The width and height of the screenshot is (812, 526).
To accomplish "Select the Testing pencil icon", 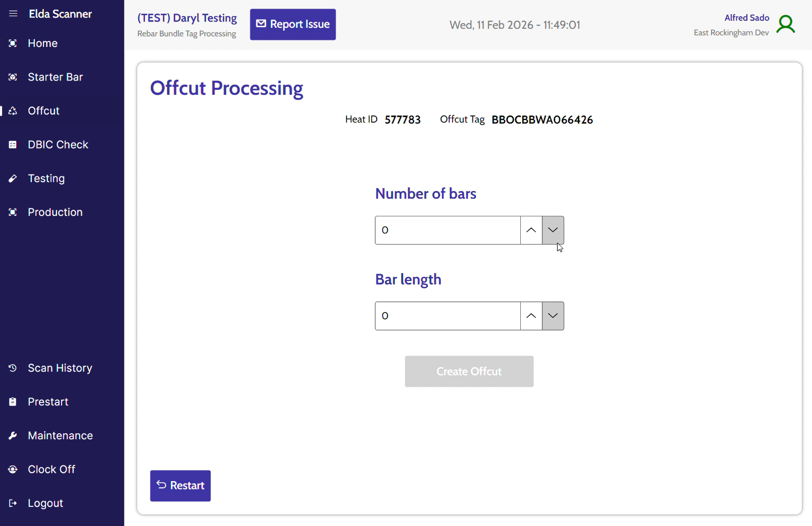I will click(x=13, y=178).
